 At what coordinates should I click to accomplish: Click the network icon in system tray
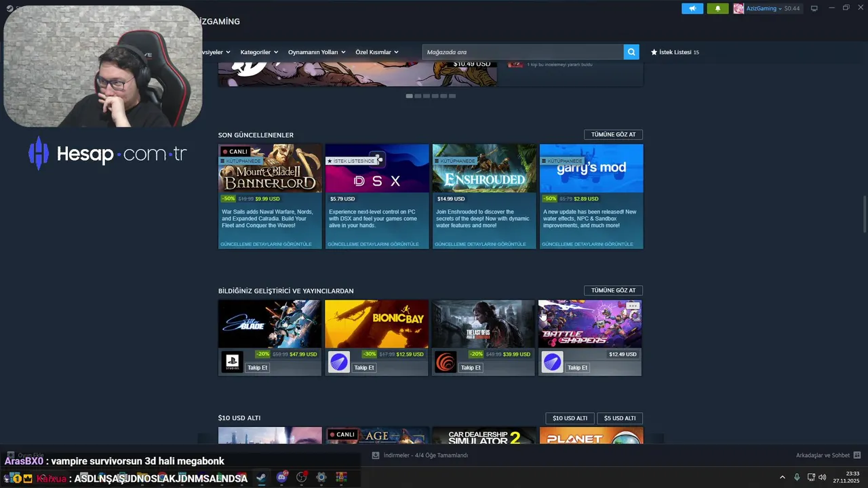[811, 477]
